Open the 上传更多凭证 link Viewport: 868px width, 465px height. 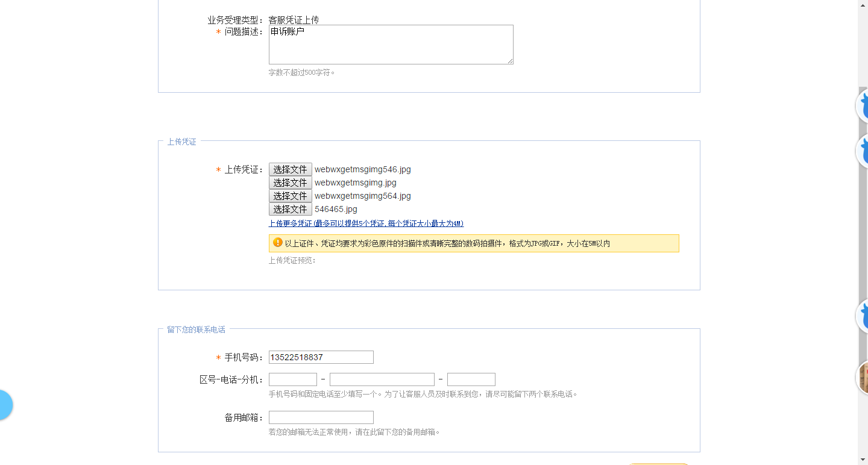pos(366,223)
